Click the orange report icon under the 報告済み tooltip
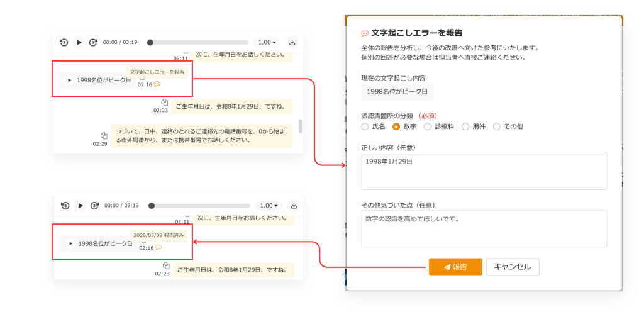This screenshot has width=644, height=317. point(158,248)
